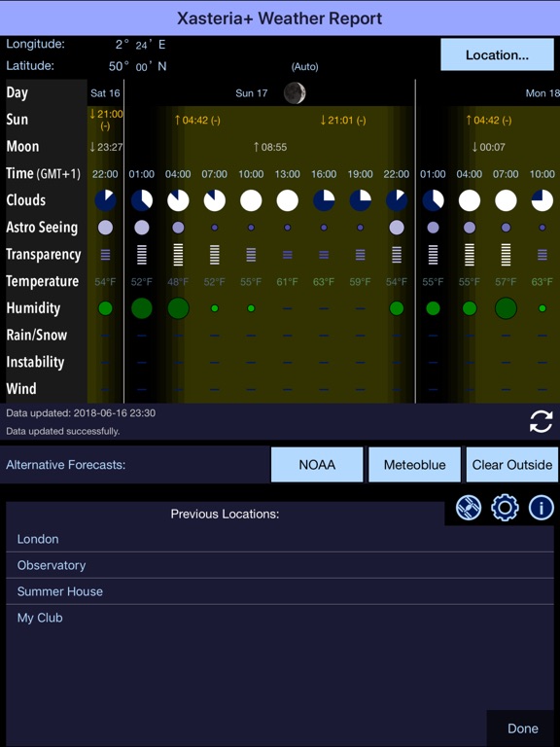The image size is (560, 747).
Task: Tap the sunset time 21:01
Action: 343,120
